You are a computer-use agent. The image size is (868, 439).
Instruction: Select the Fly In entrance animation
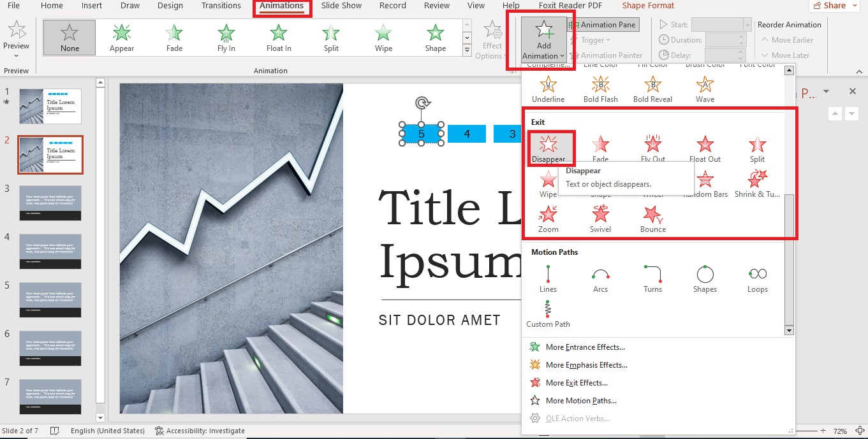[x=226, y=37]
